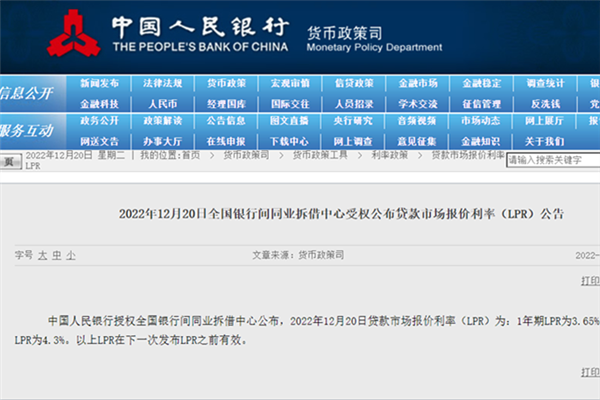Viewport: 600px width, 400px height.
Task: Open 公告信息 navigation item
Action: tap(226, 121)
